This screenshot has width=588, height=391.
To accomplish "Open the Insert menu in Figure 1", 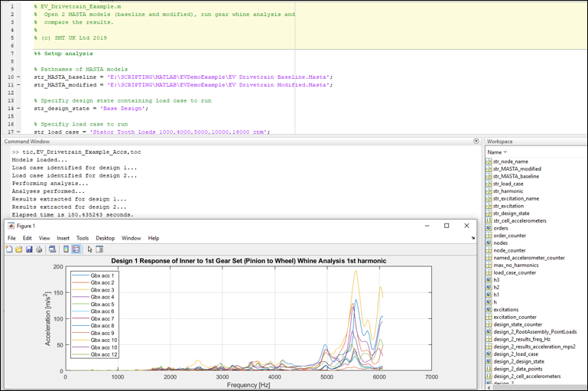I will tap(63, 238).
